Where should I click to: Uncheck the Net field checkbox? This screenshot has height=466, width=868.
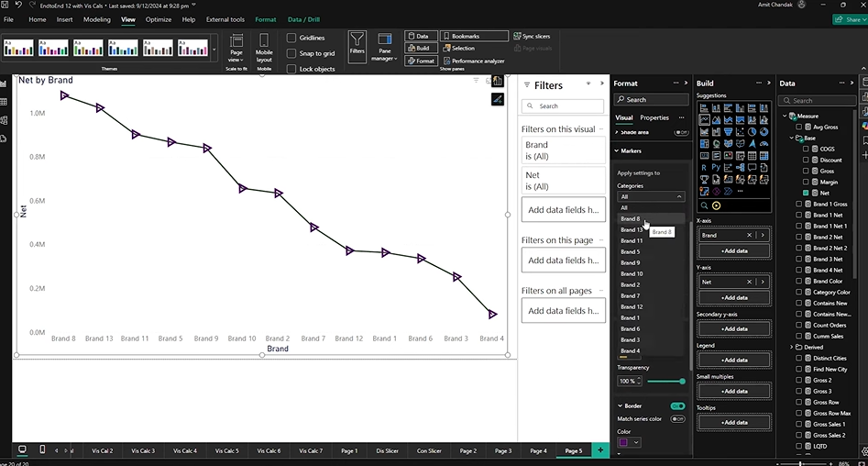806,193
